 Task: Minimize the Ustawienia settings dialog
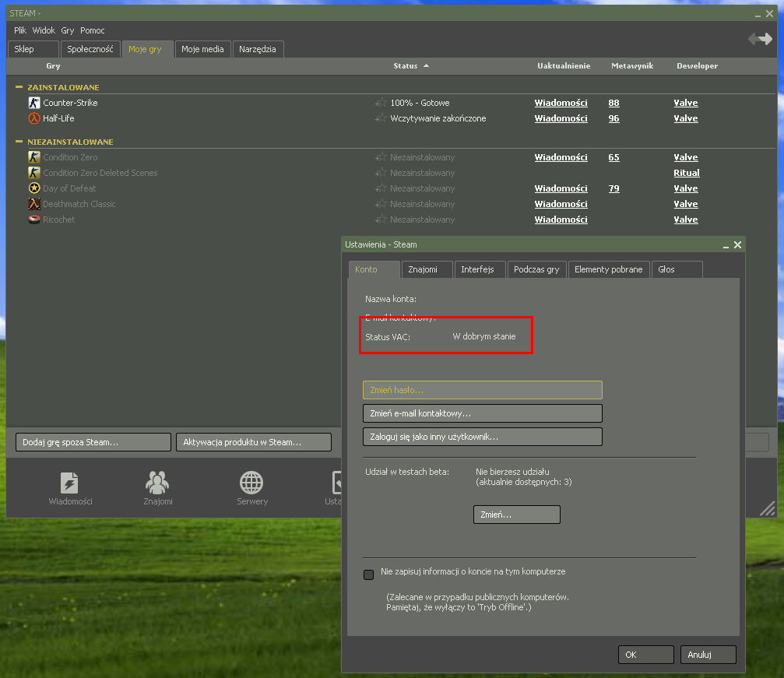tap(726, 245)
